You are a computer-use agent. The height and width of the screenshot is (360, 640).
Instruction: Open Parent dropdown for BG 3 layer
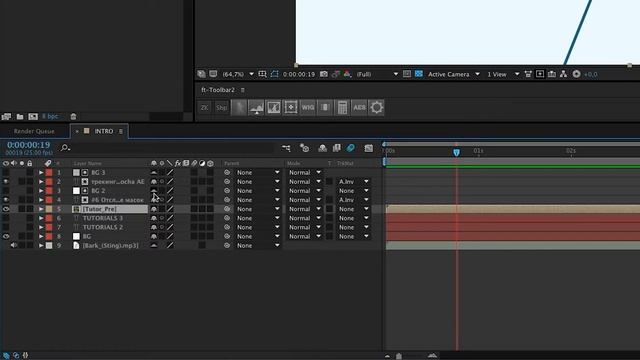tap(258, 173)
